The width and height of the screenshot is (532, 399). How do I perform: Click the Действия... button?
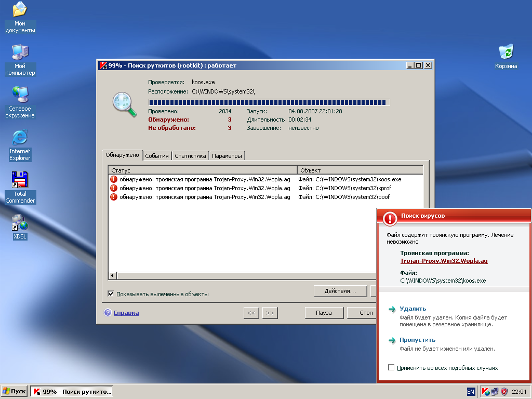[340, 291]
